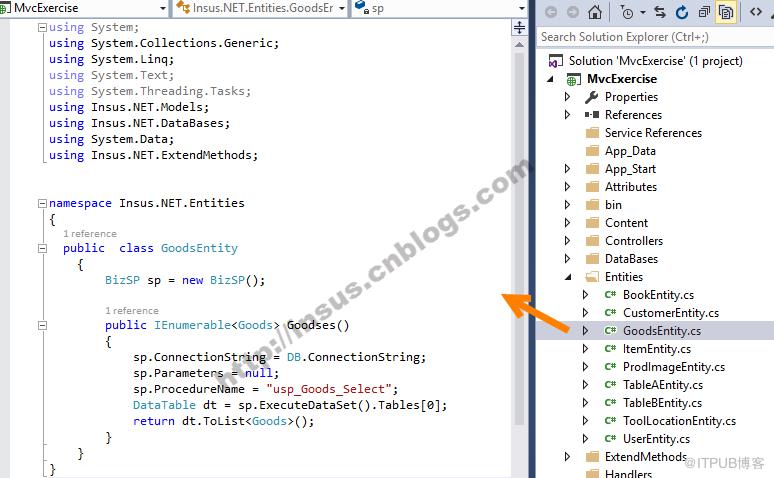774x478 pixels.
Task: Collapse the namespace Insus.NET.Entities outlining box
Action: pyautogui.click(x=42, y=203)
